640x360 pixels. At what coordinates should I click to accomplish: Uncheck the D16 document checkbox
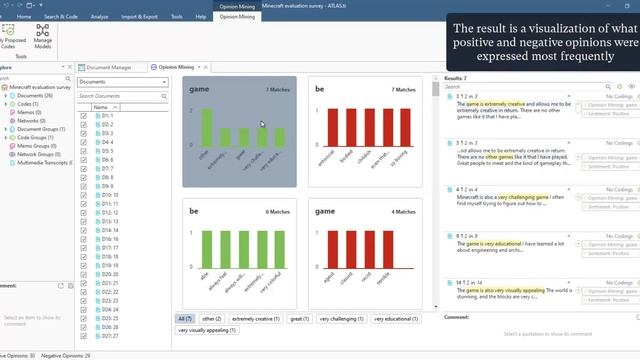tap(84, 239)
